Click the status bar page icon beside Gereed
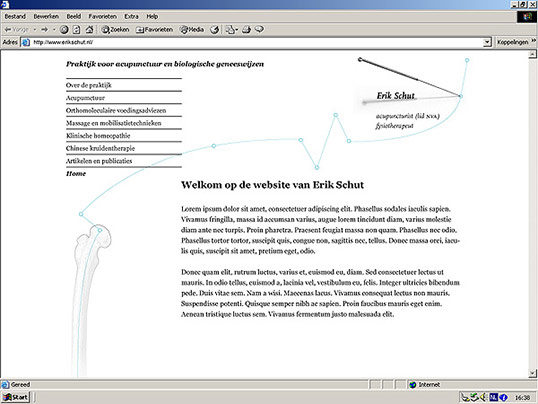Image resolution: width=538 pixels, height=404 pixels. pyautogui.click(x=5, y=384)
